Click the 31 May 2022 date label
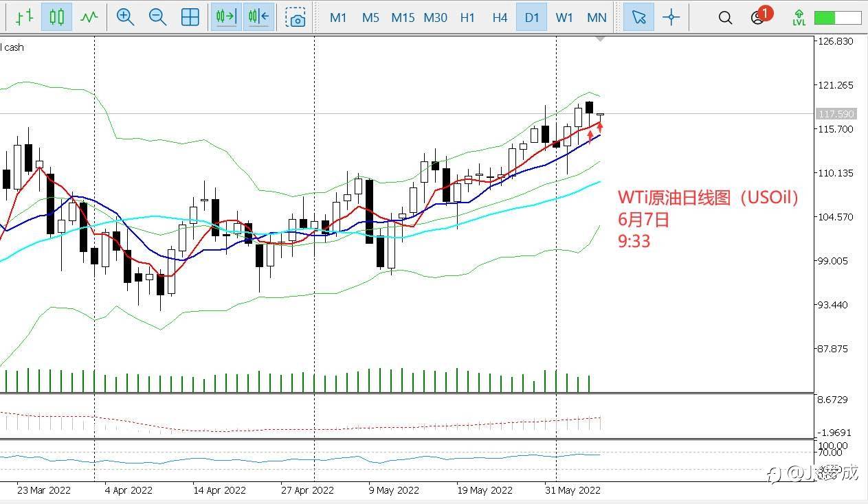This screenshot has width=868, height=504. tap(572, 490)
